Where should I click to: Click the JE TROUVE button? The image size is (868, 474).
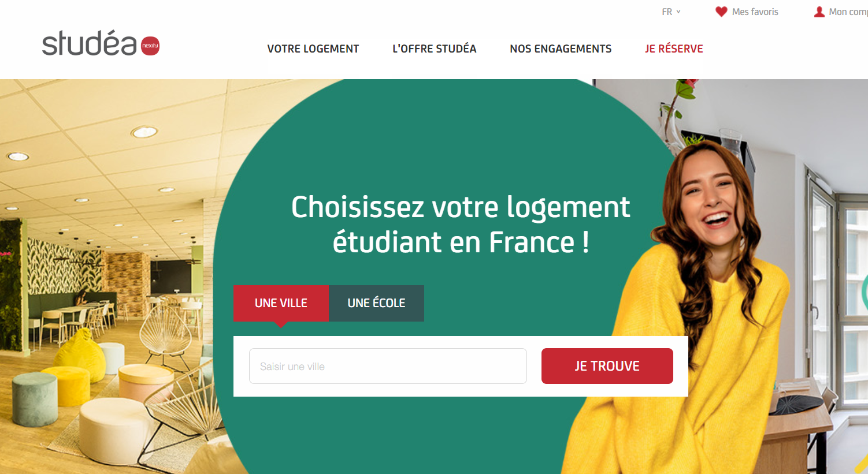[x=607, y=366]
